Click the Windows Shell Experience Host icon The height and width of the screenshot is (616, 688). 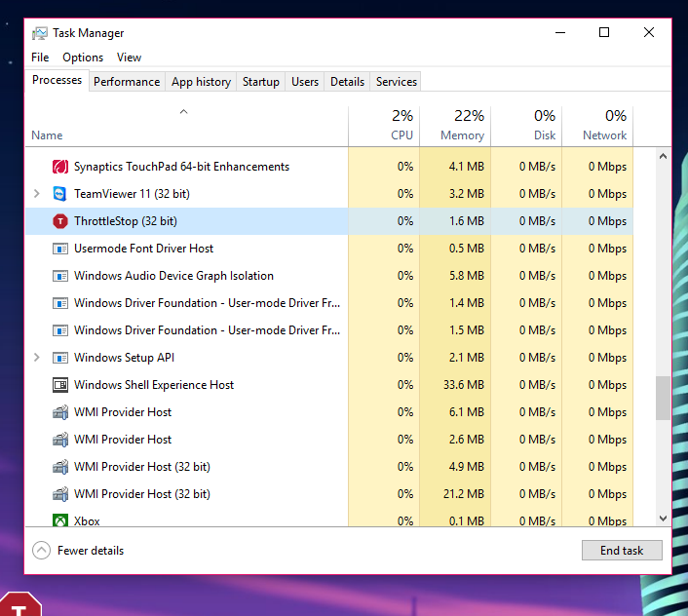tap(60, 385)
